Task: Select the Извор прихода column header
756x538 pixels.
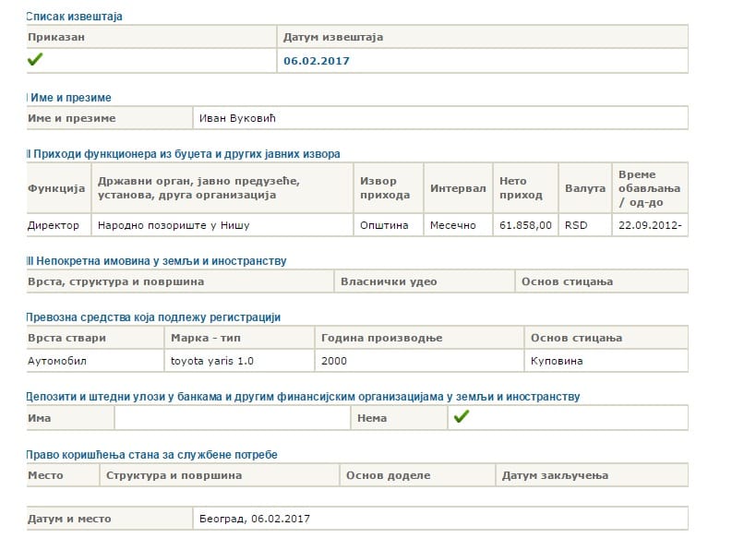Action: tap(385, 188)
